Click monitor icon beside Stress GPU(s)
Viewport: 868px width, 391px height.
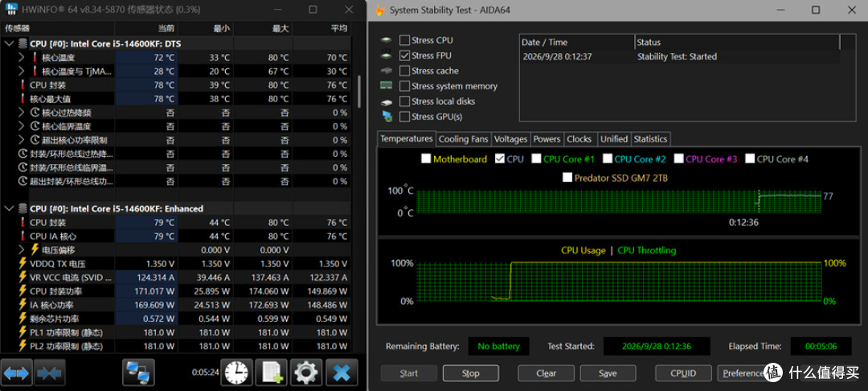(x=387, y=117)
